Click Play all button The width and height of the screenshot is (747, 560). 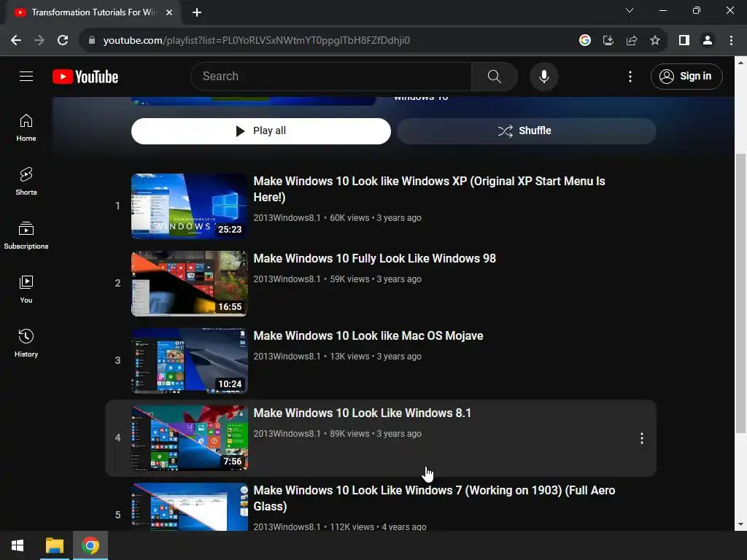(260, 131)
